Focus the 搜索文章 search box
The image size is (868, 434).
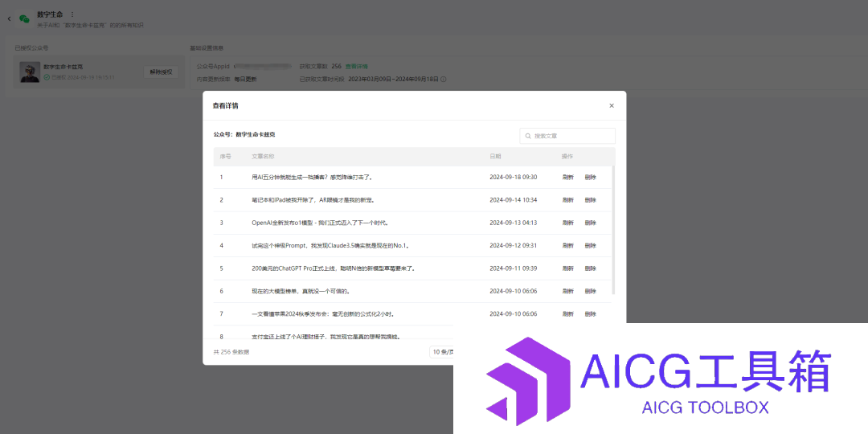click(x=567, y=136)
